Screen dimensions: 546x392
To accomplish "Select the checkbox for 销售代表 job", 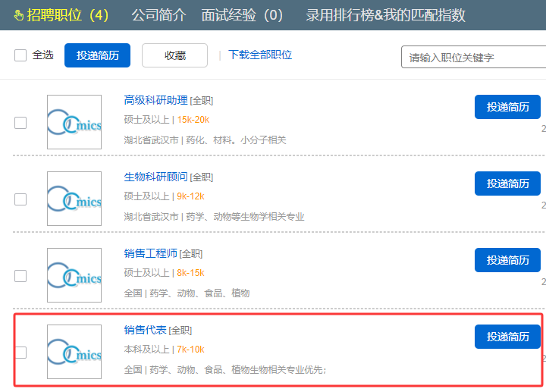I will pos(20,352).
